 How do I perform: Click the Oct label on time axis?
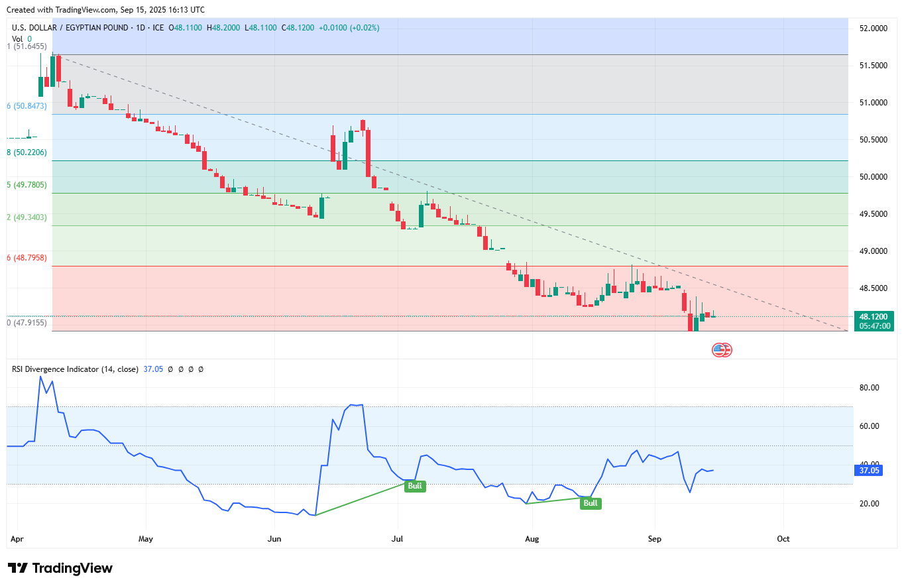(x=783, y=539)
